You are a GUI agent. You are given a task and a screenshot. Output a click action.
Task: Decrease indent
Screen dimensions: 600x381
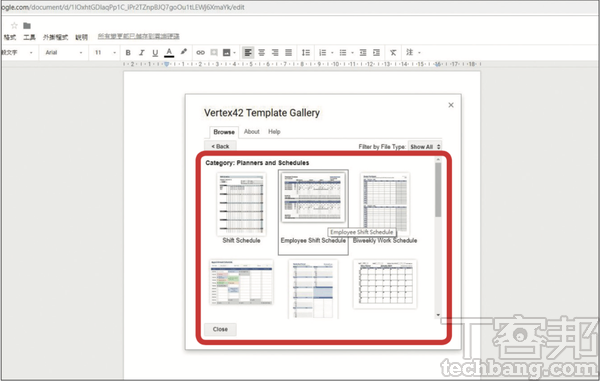[363, 52]
